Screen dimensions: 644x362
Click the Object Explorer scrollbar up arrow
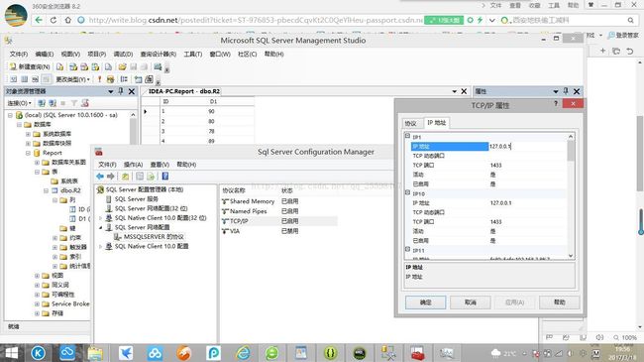point(133,115)
